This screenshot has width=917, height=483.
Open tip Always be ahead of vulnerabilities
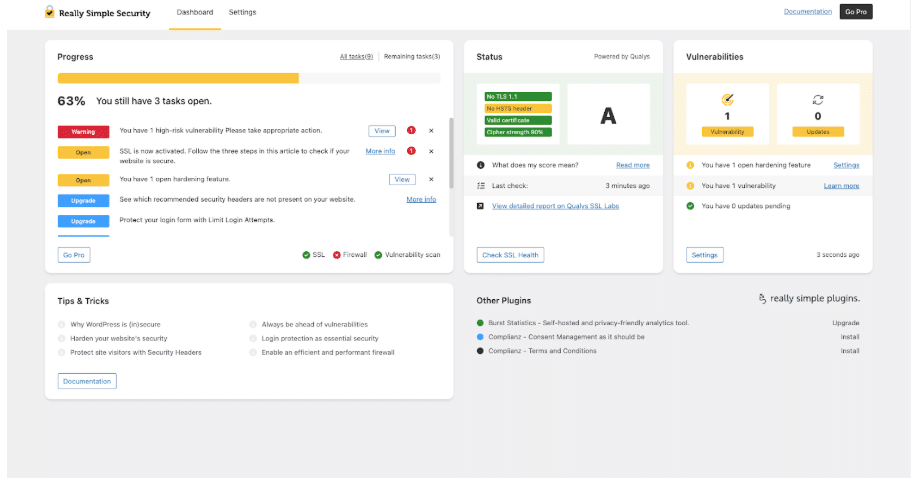coord(315,325)
